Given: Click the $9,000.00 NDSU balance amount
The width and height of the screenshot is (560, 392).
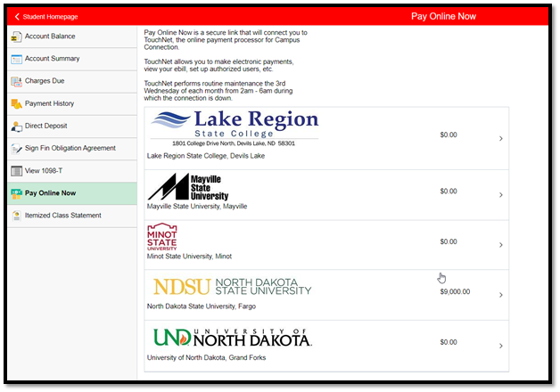Looking at the screenshot, I should pyautogui.click(x=455, y=291).
